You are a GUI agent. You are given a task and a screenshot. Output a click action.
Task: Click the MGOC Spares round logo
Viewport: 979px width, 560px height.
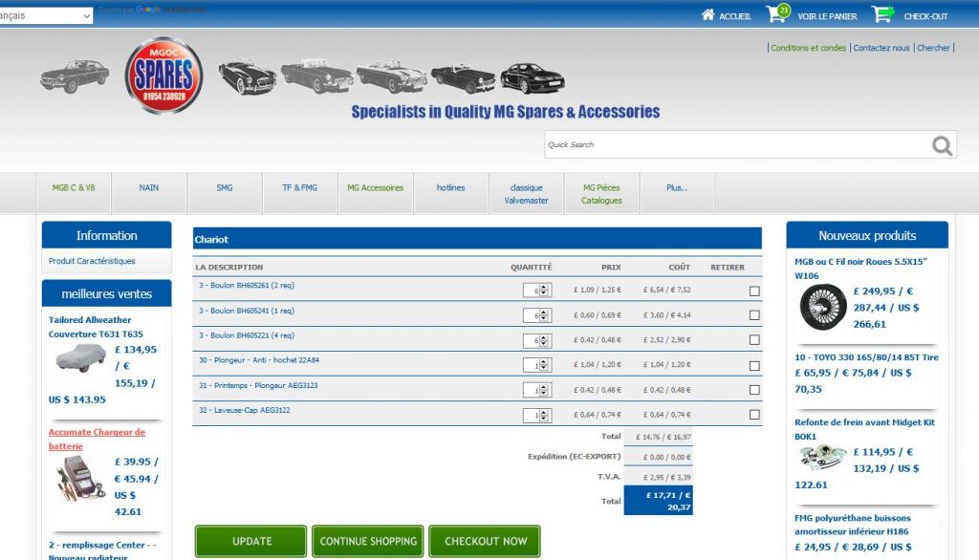[163, 75]
